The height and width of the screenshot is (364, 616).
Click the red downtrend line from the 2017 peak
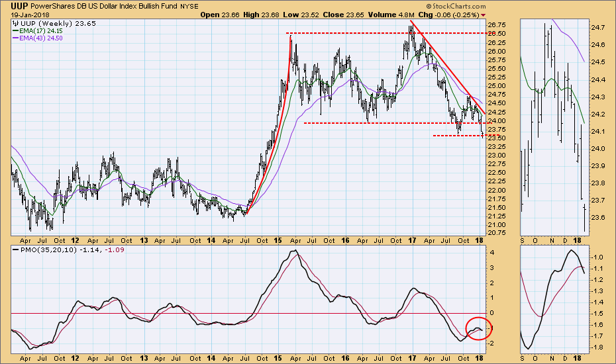[x=448, y=67]
